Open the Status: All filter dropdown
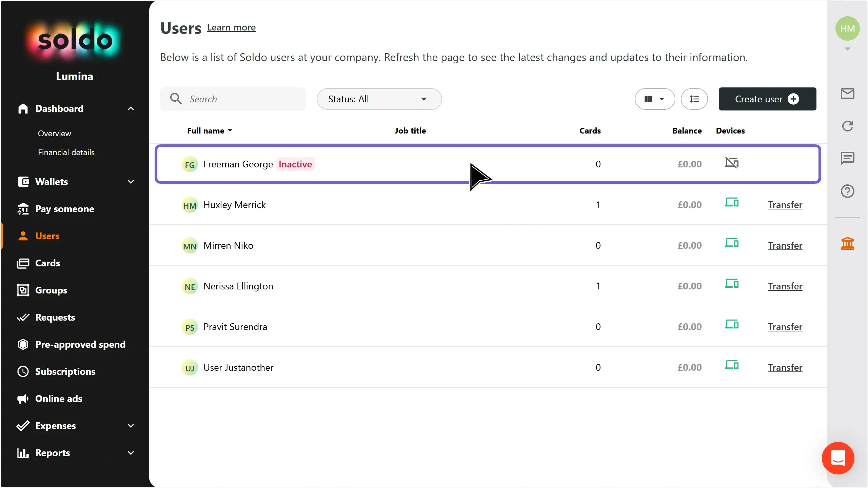 tap(379, 99)
